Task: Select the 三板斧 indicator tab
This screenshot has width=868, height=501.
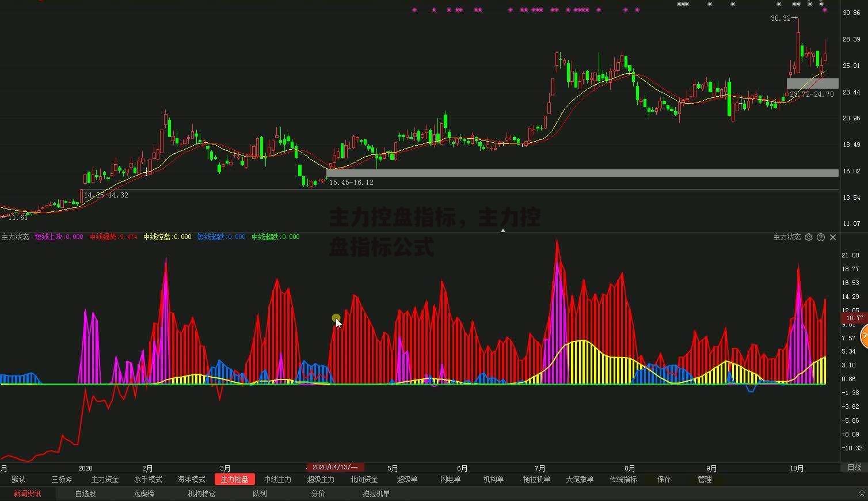Action: 62,479
